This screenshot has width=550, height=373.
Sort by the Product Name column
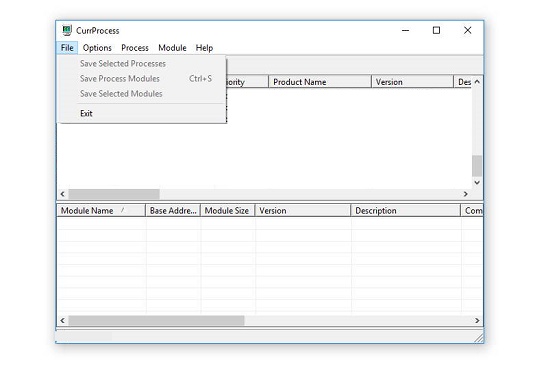click(x=320, y=82)
